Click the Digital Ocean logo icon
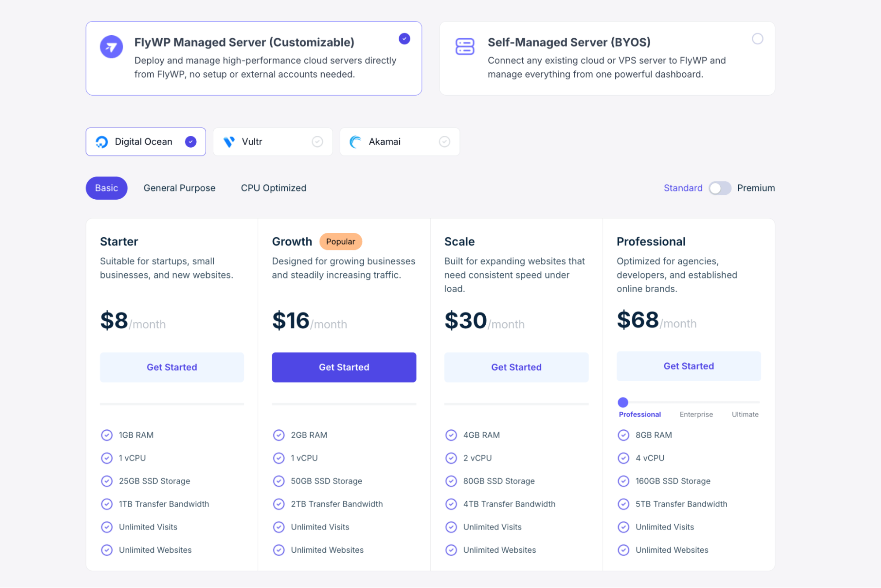The image size is (881, 588). (102, 142)
